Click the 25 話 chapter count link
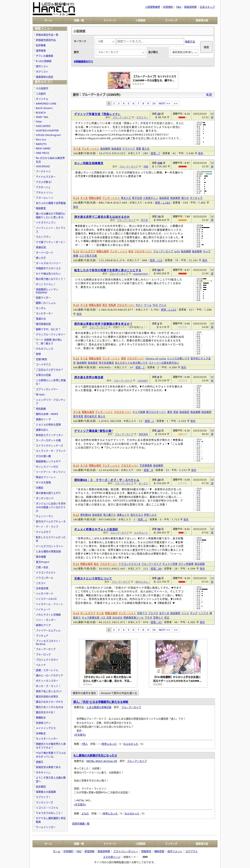This screenshot has width=250, height=868. (159, 114)
